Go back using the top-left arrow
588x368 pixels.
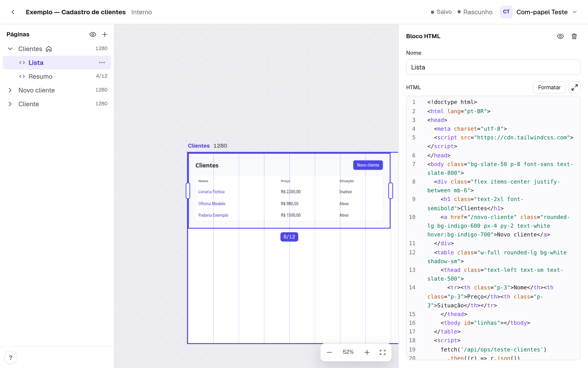point(13,12)
